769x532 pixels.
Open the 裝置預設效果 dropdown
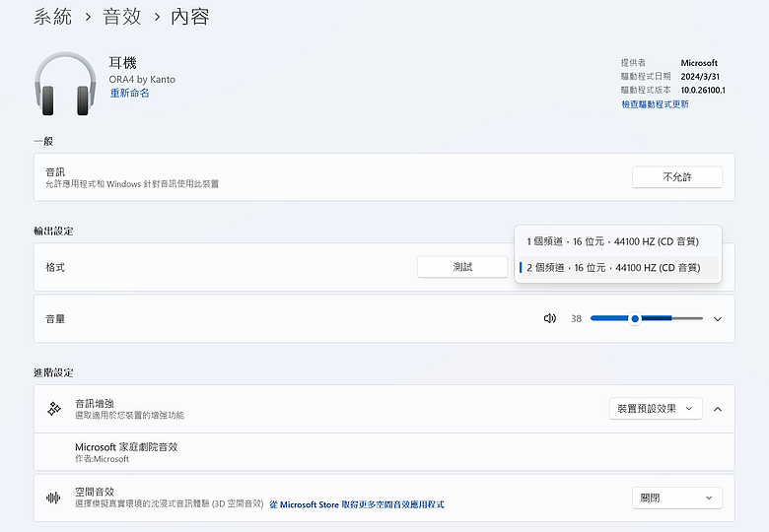[x=656, y=409]
